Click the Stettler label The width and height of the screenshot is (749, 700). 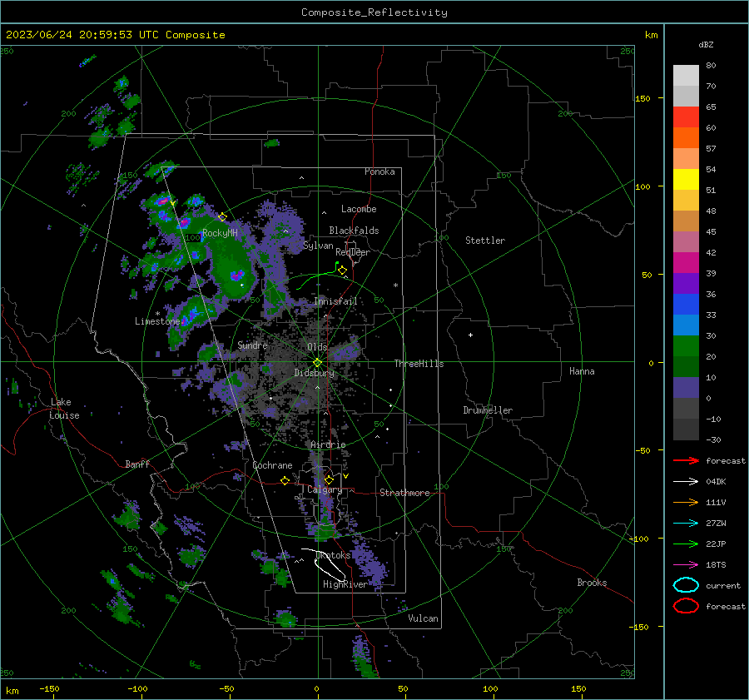(485, 241)
